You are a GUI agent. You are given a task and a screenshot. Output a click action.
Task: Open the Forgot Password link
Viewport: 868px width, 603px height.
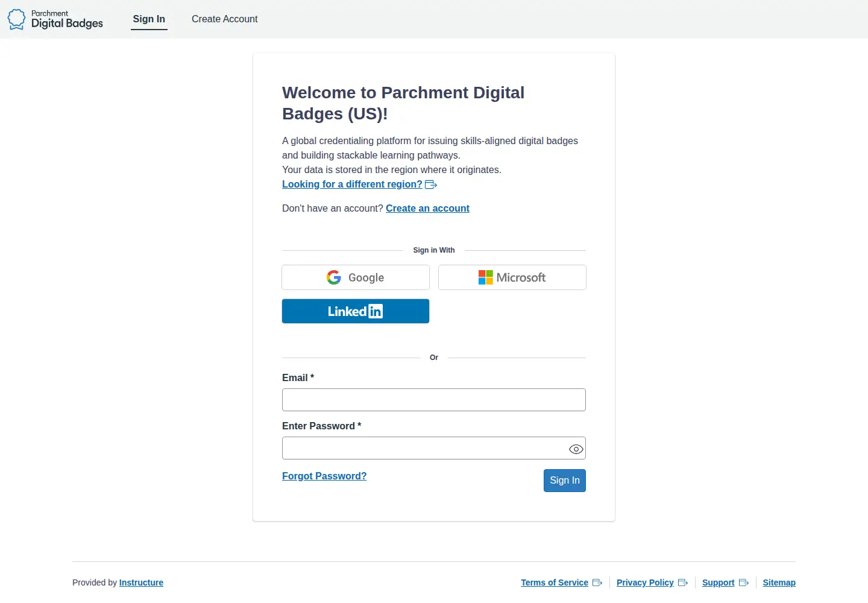(324, 476)
